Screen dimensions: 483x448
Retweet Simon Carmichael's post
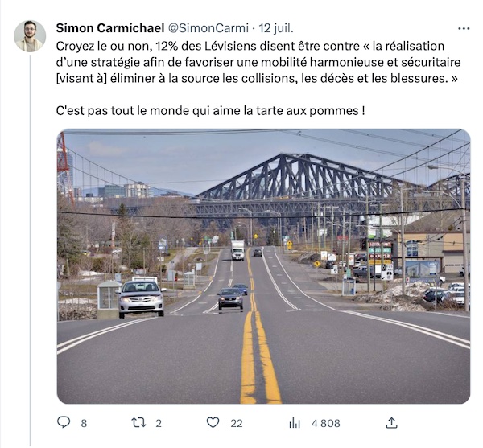click(x=139, y=423)
